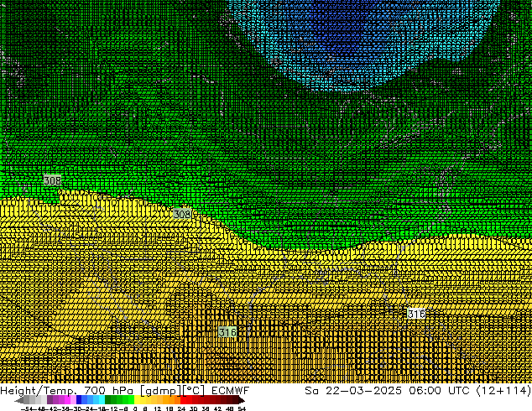Click the 0 value on the legend scale
Screen dimensions: 532x411
click(135, 408)
